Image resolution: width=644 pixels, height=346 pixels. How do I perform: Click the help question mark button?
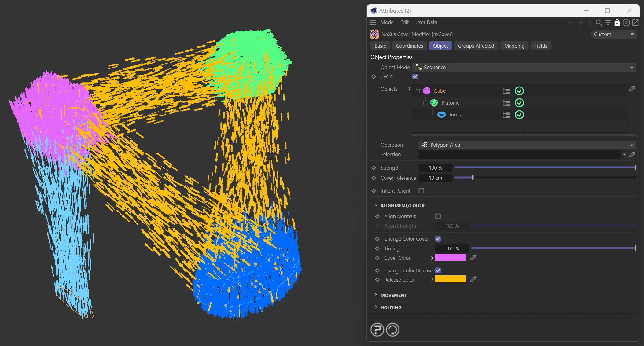[x=377, y=330]
